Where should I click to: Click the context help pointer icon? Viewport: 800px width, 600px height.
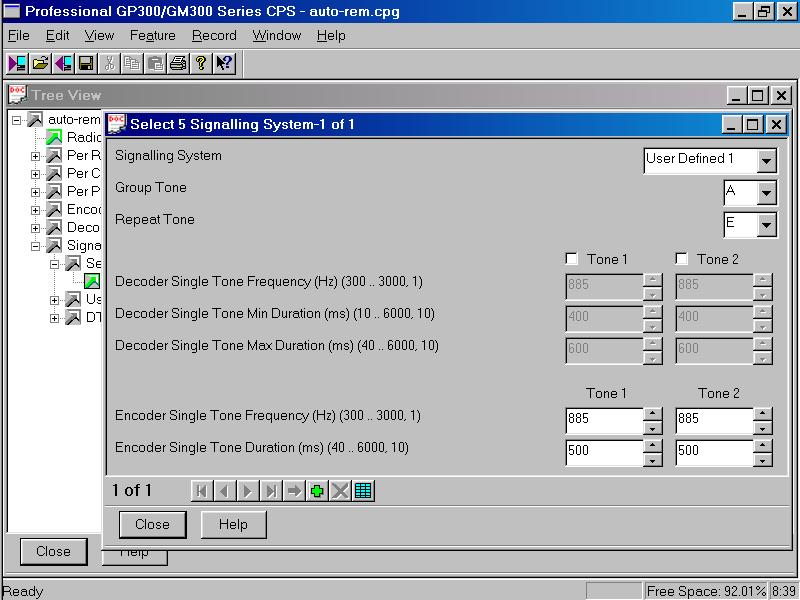(x=224, y=63)
